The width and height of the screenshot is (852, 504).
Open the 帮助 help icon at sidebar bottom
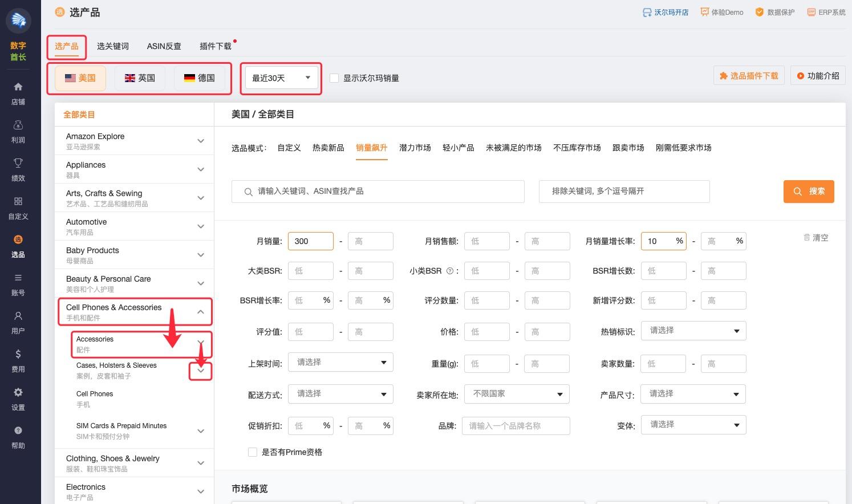(x=18, y=437)
